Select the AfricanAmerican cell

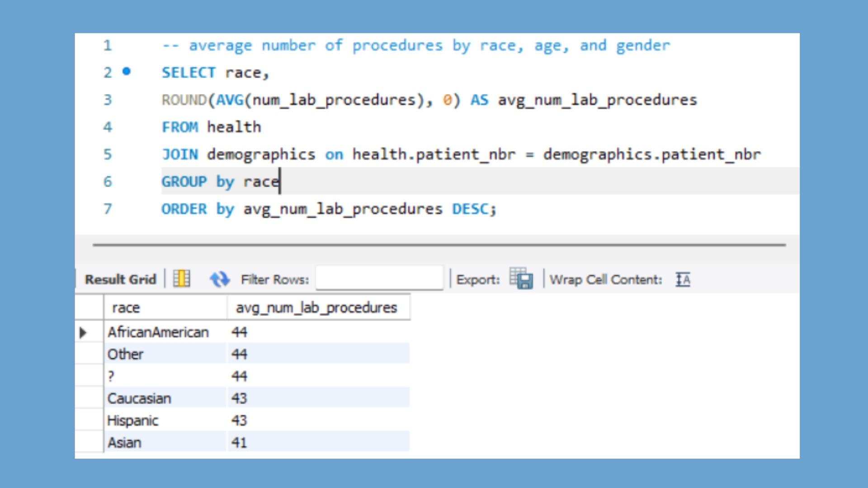click(158, 333)
